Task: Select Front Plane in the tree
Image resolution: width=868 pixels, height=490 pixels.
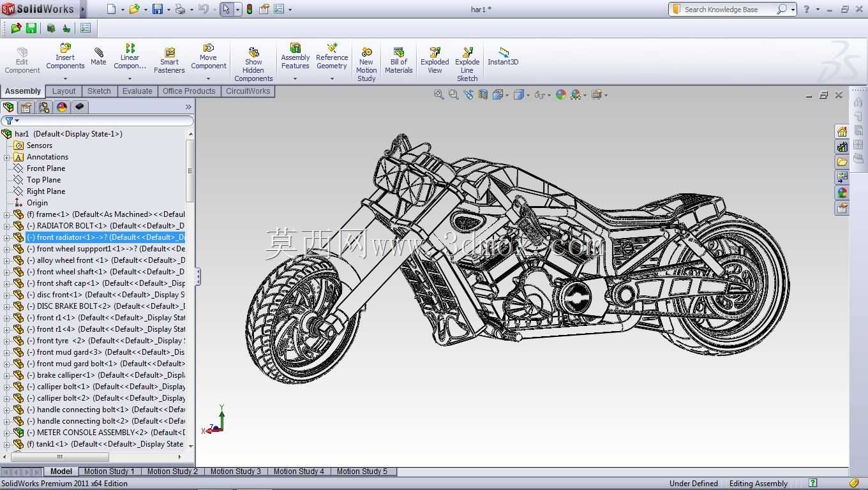Action: coord(45,168)
